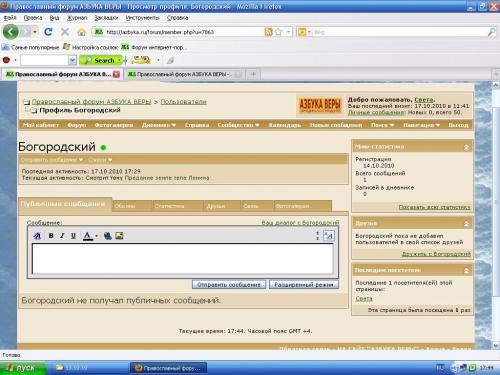The height and width of the screenshot is (375, 500).
Task: Click the Расширенный режим button
Action: (304, 285)
